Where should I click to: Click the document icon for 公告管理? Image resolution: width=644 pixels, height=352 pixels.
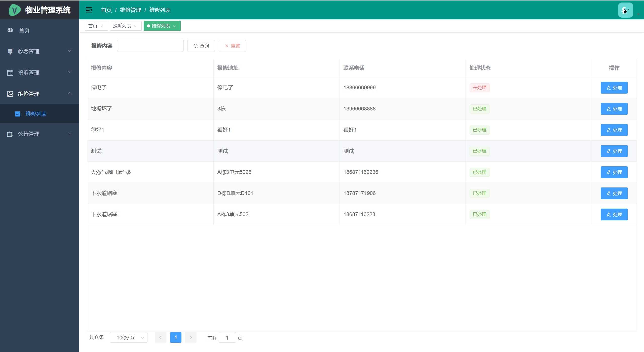pyautogui.click(x=10, y=134)
